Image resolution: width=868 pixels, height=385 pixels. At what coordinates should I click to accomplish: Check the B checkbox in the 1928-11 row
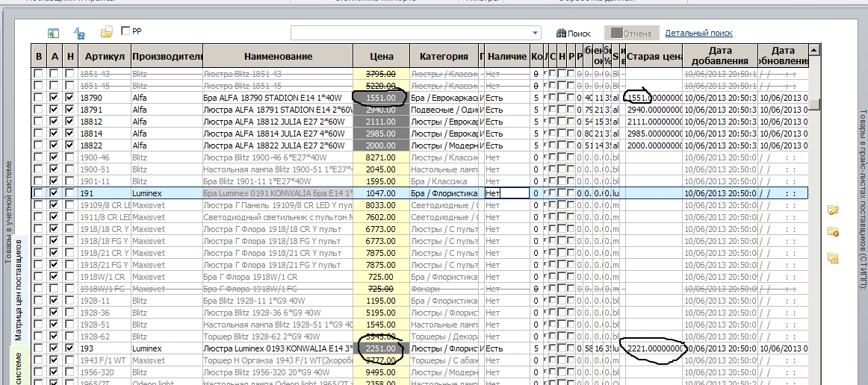(x=37, y=301)
